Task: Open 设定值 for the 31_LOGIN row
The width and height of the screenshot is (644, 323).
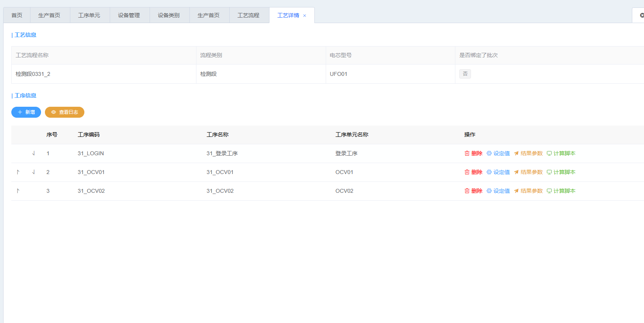Action: point(498,153)
